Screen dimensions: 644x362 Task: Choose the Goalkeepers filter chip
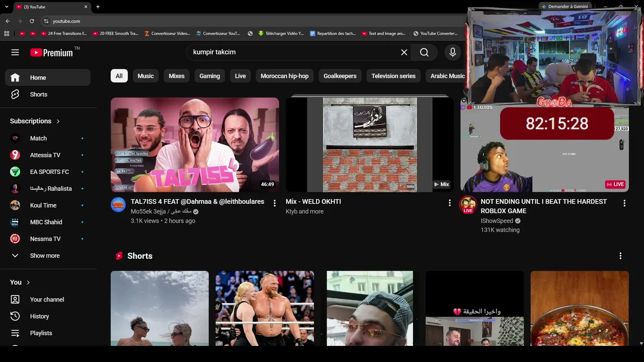tap(340, 76)
